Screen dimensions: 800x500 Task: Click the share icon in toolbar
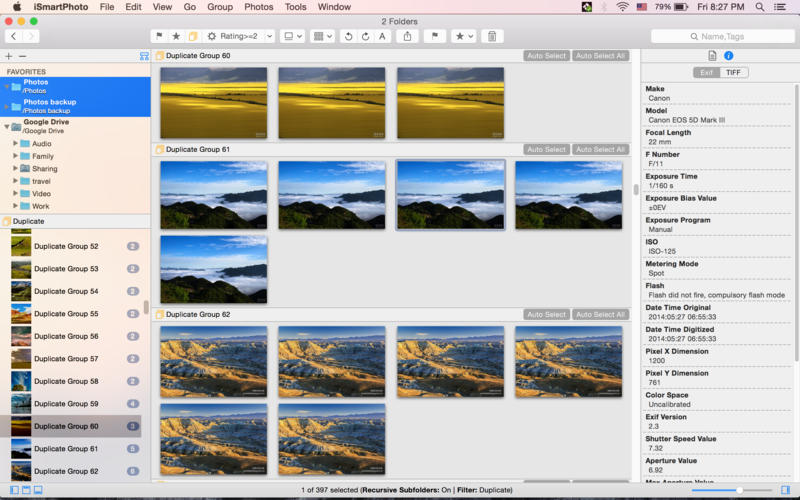point(408,36)
